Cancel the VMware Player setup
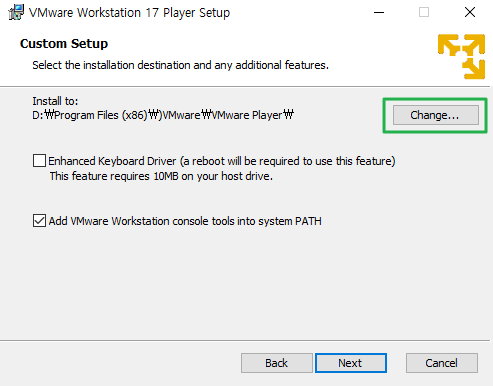The image size is (493, 386). pyautogui.click(x=441, y=363)
